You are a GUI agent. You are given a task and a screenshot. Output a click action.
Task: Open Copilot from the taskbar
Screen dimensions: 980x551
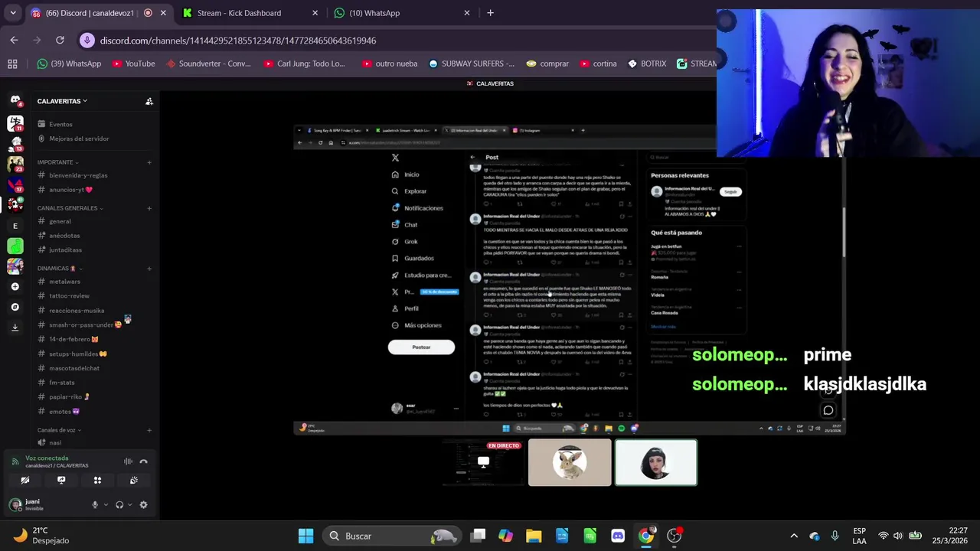(505, 536)
